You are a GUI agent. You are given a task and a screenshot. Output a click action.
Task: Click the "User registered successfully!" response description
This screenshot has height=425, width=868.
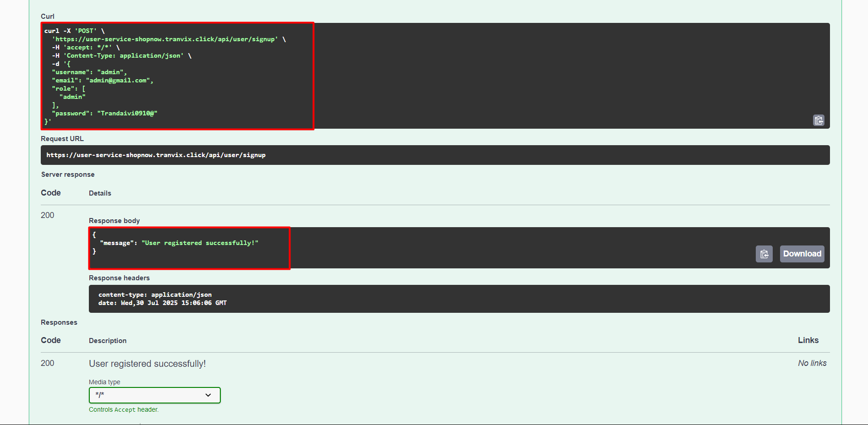tap(147, 364)
